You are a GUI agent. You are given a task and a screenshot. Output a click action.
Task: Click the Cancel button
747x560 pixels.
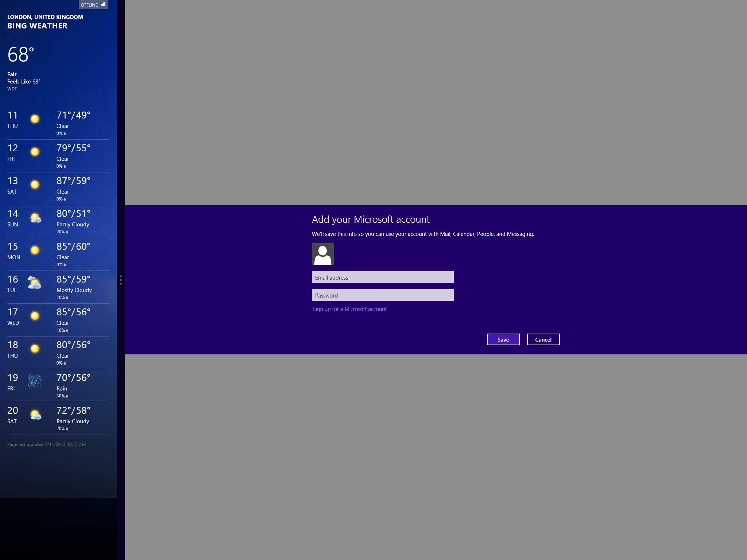pyautogui.click(x=543, y=339)
